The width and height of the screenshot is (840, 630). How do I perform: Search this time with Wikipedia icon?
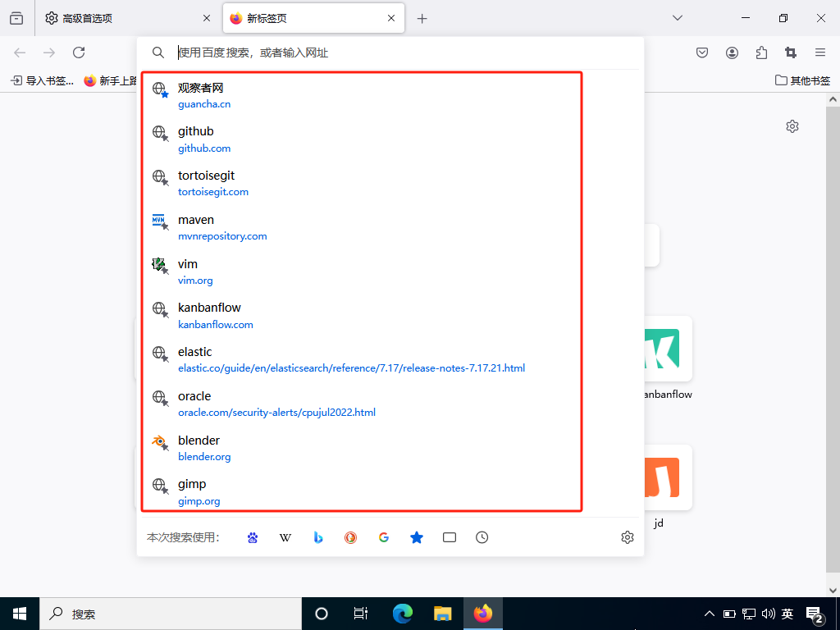coord(285,537)
